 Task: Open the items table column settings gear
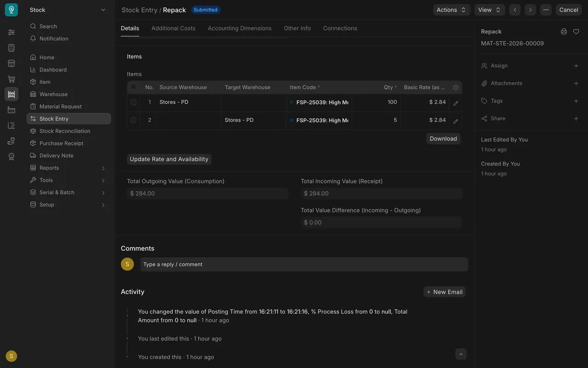pyautogui.click(x=456, y=87)
